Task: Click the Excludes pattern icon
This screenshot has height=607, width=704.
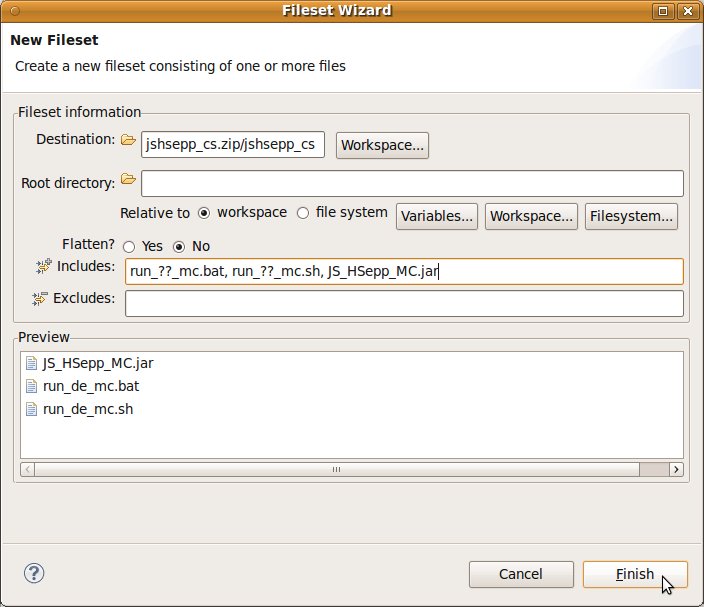Action: [x=42, y=299]
